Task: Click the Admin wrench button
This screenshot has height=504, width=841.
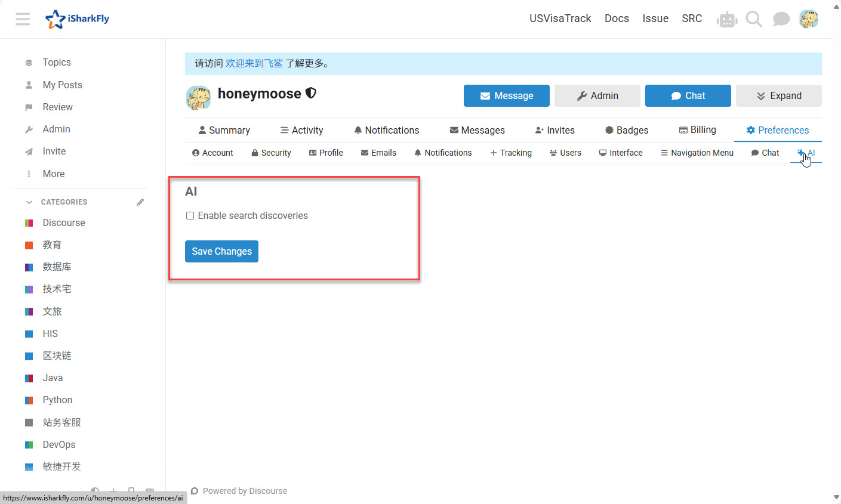Action: pyautogui.click(x=597, y=95)
